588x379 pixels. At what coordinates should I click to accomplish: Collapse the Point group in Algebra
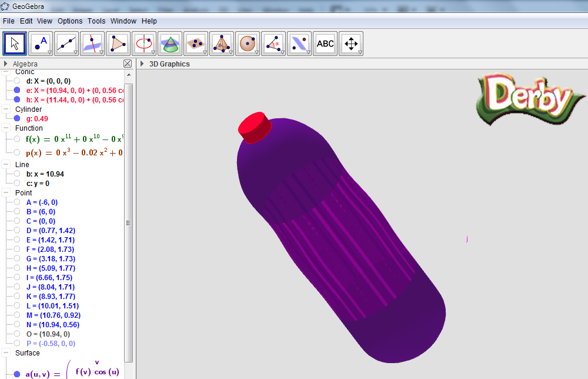pyautogui.click(x=6, y=193)
